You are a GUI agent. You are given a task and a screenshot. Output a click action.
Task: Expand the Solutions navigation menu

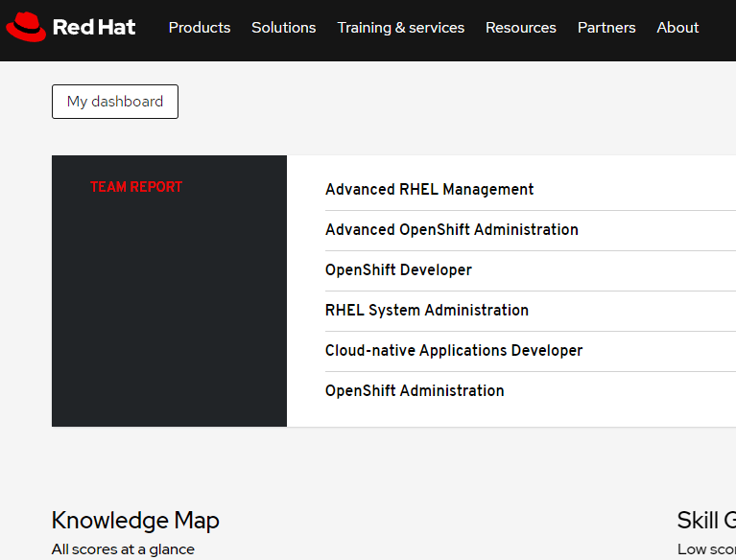pyautogui.click(x=283, y=28)
